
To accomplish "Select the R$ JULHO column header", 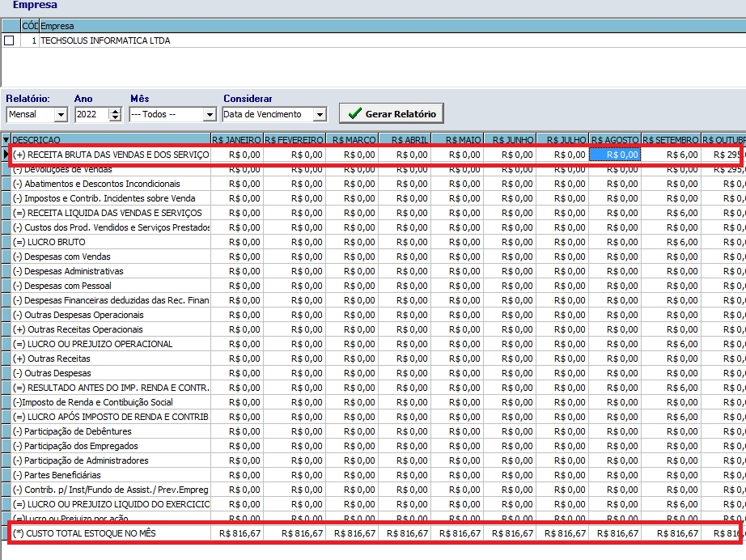I will (x=563, y=140).
